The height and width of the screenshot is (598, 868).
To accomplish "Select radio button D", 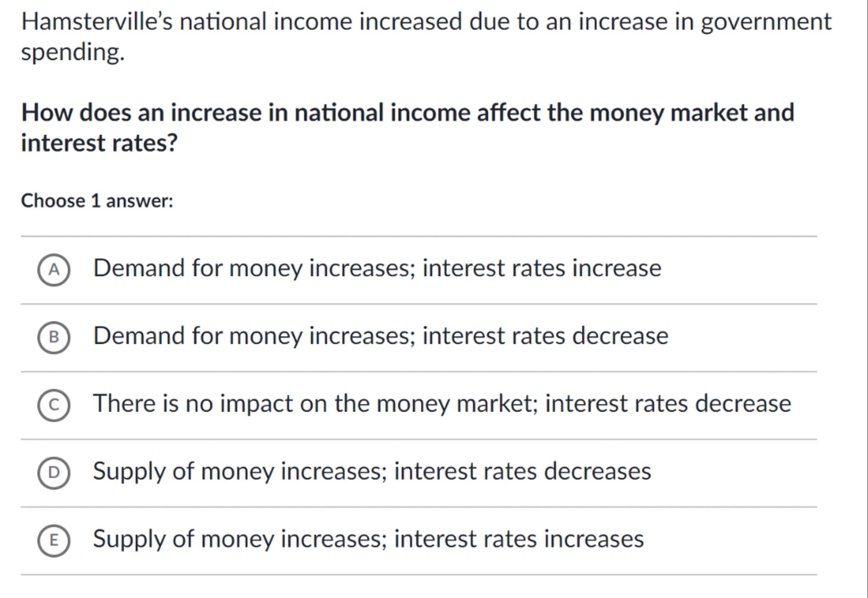I will [54, 473].
